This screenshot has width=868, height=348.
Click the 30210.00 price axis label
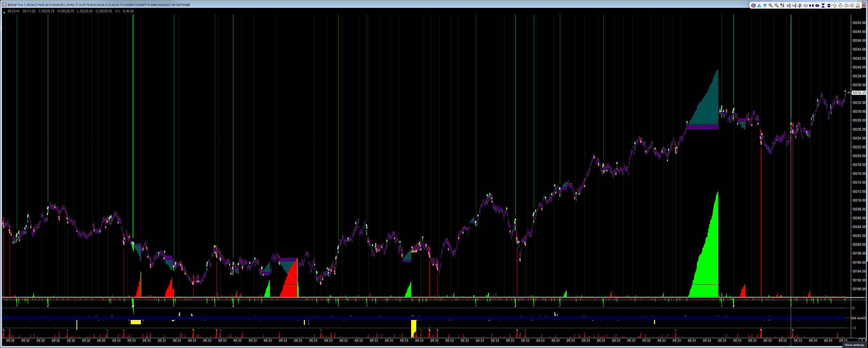[859, 200]
